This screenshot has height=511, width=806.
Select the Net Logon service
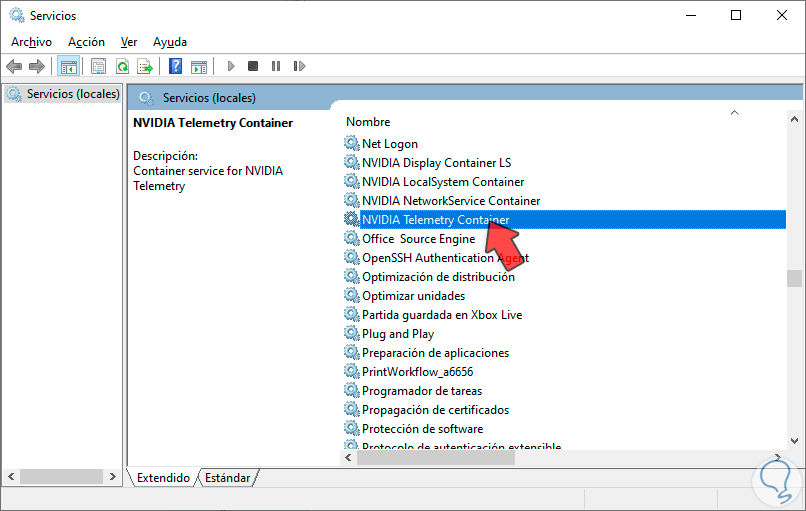click(390, 144)
